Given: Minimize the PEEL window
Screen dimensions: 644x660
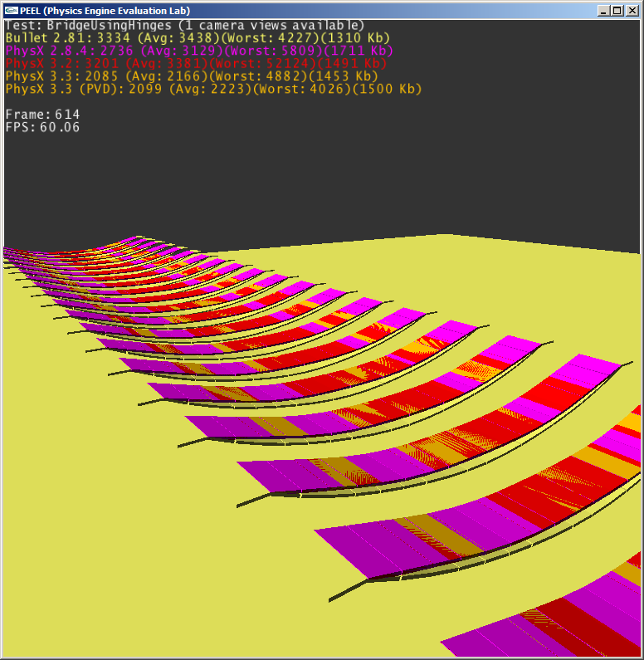Looking at the screenshot, I should tap(603, 11).
